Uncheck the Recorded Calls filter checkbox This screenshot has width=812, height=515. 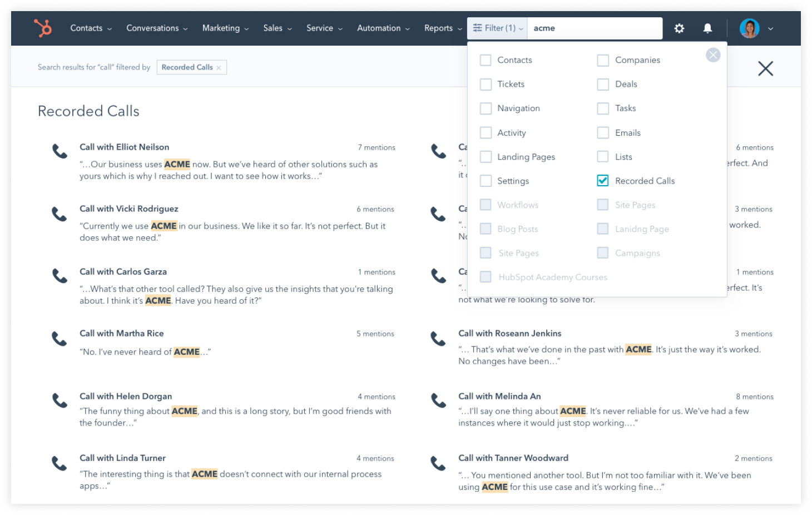pyautogui.click(x=603, y=181)
